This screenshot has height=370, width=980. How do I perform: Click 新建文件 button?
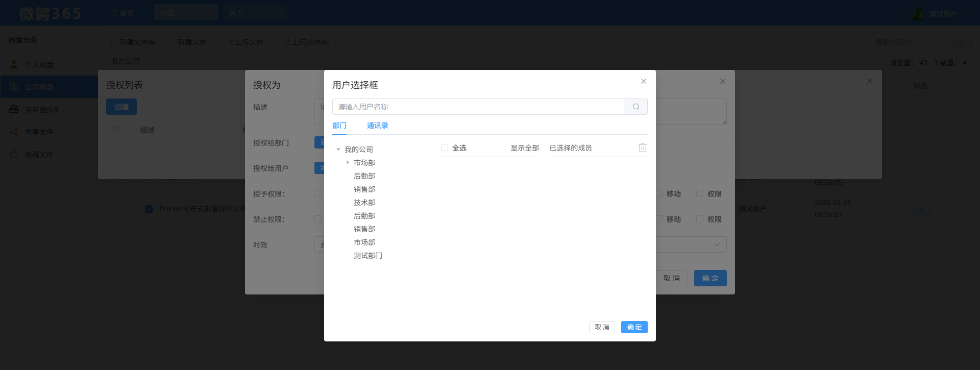pos(192,42)
